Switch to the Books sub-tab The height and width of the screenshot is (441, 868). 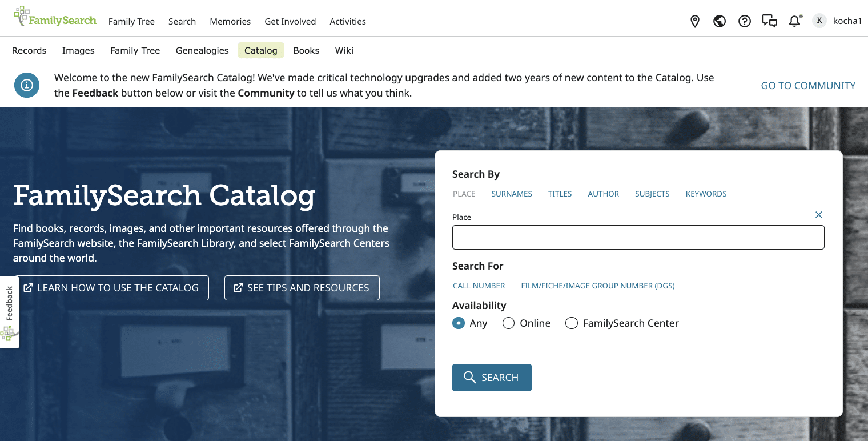306,50
